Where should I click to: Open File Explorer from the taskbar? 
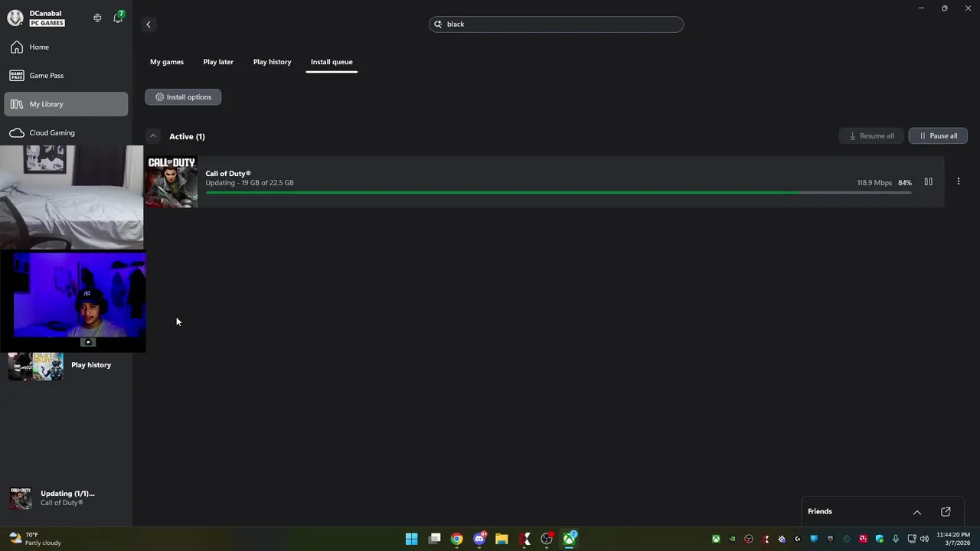pyautogui.click(x=501, y=539)
